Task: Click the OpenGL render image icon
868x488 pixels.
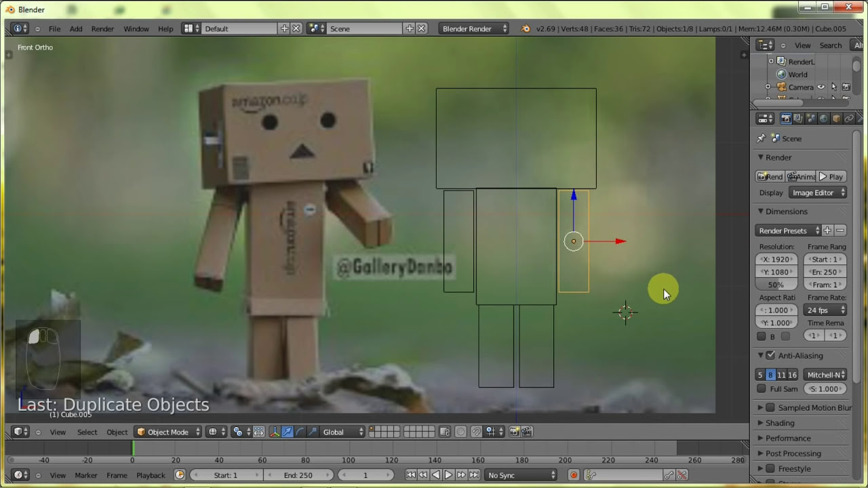Action: pyautogui.click(x=515, y=432)
